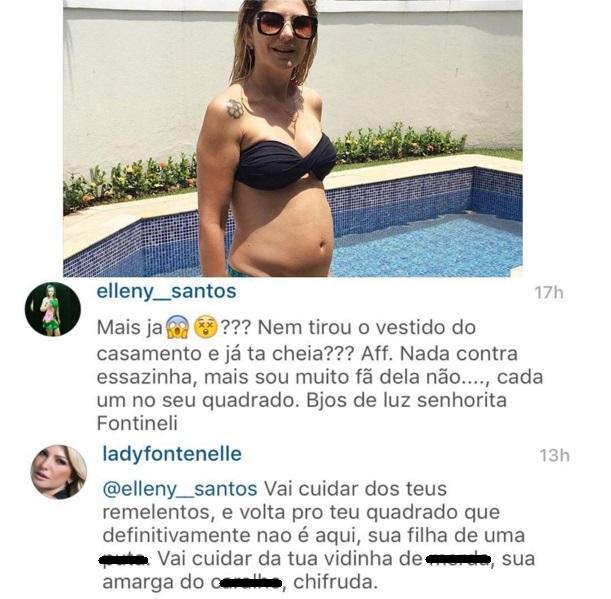Follow the @elleny__santos mention in reply
This screenshot has height=599, width=611.
(x=180, y=489)
